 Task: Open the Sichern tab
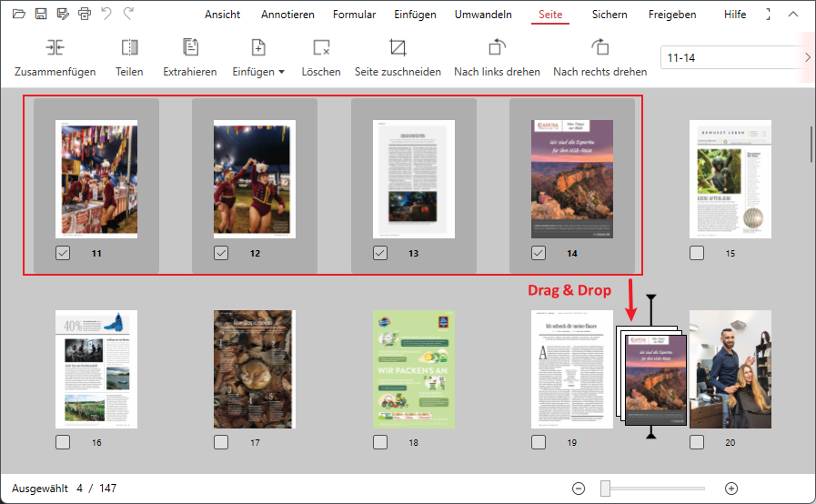[609, 15]
